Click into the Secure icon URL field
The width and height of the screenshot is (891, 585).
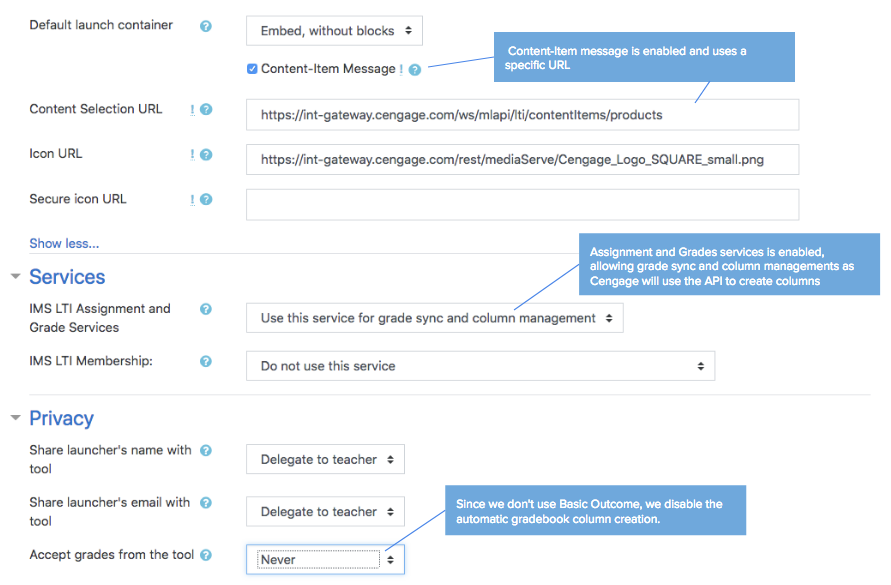[x=522, y=204]
